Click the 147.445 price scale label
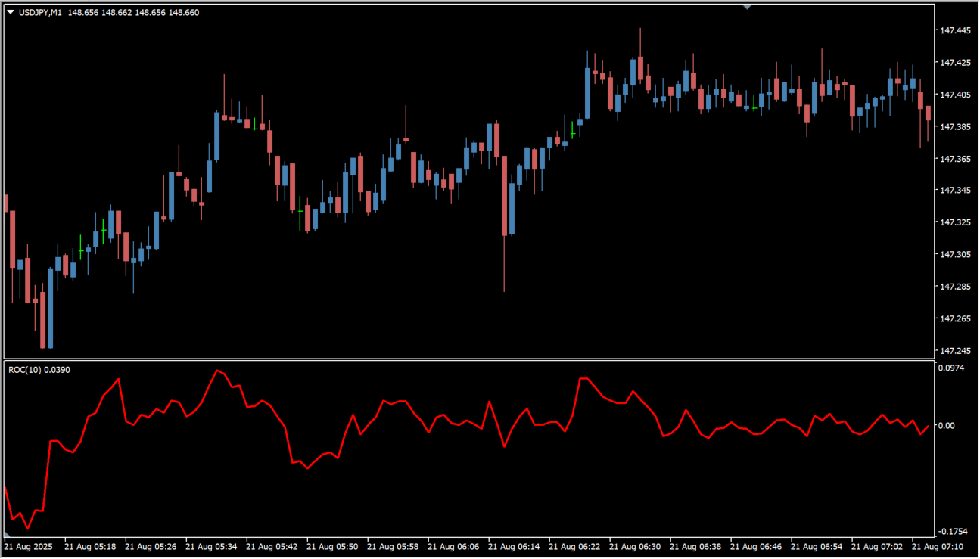The height and width of the screenshot is (559, 980). click(955, 31)
